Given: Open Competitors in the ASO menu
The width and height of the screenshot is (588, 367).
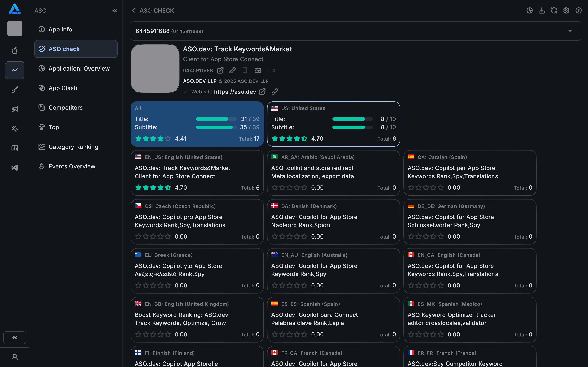Looking at the screenshot, I should click(66, 107).
